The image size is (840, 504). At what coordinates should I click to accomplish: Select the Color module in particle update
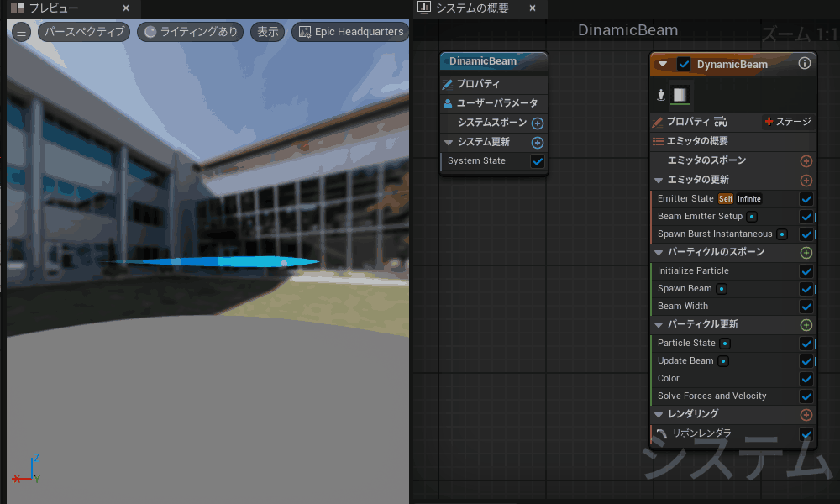click(x=669, y=378)
